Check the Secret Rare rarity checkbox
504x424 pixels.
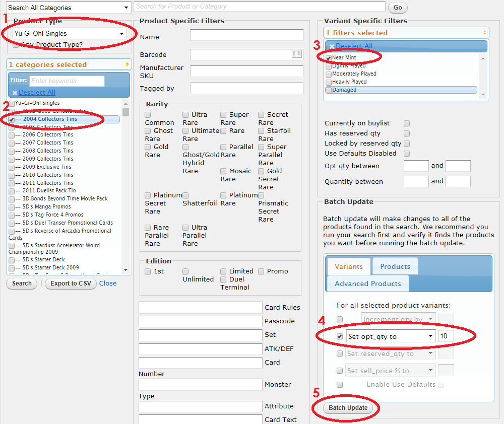261,115
